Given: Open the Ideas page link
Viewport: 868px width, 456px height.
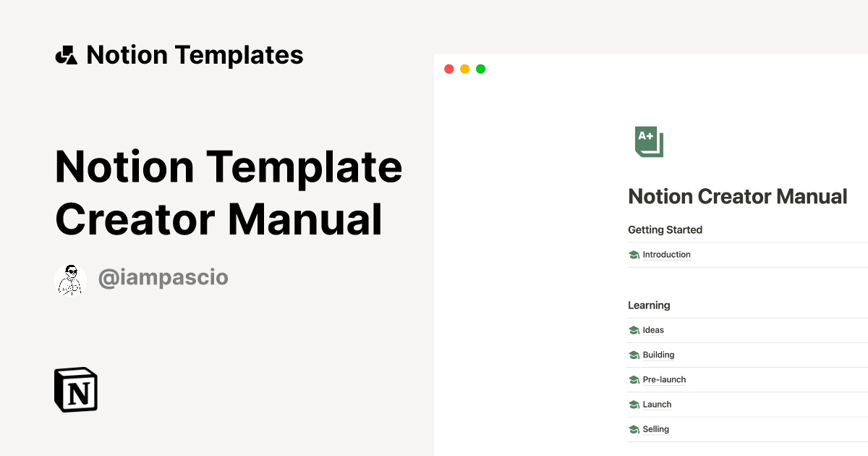Looking at the screenshot, I should pos(653,330).
